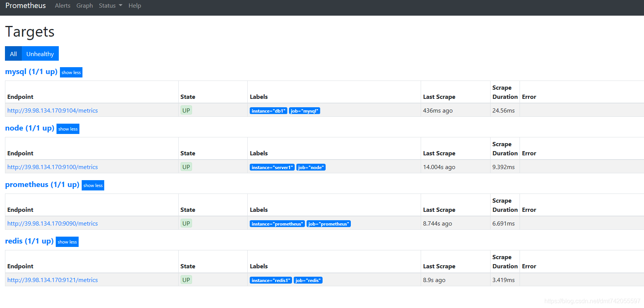Click the Scrape Duration header in redis table
This screenshot has height=308, width=644.
pyautogui.click(x=505, y=262)
